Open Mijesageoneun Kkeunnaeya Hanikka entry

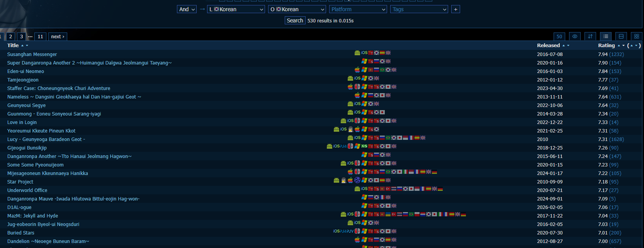48,173
